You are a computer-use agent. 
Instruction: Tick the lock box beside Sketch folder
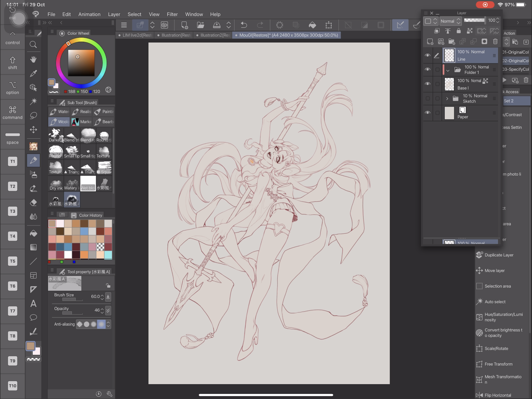pyautogui.click(x=437, y=98)
